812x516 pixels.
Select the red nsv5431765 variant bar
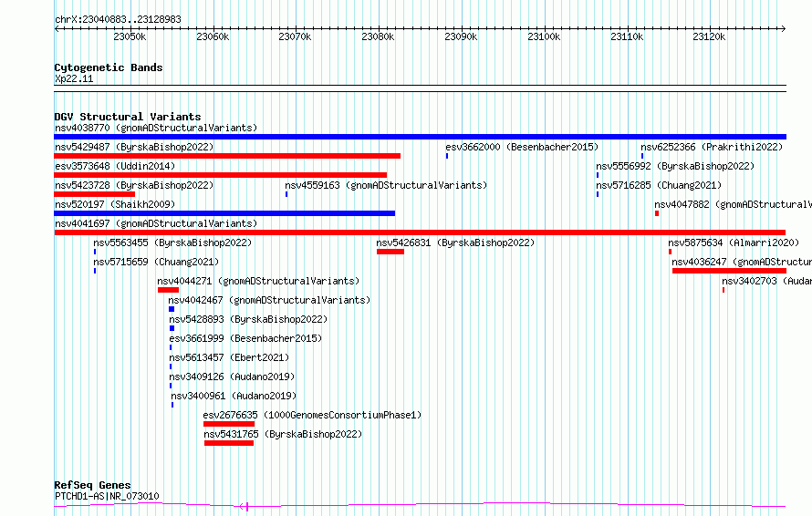point(229,443)
